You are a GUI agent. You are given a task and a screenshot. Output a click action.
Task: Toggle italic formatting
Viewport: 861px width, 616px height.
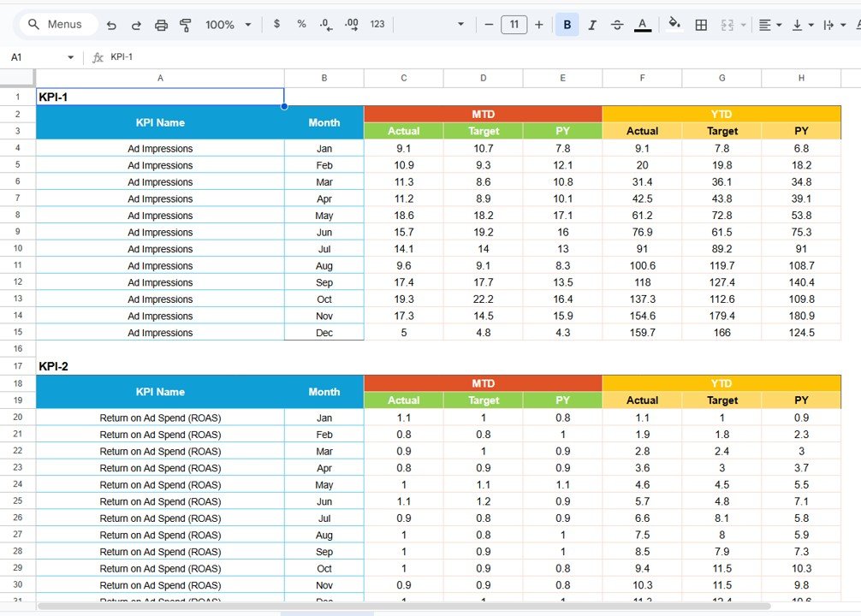coord(591,24)
